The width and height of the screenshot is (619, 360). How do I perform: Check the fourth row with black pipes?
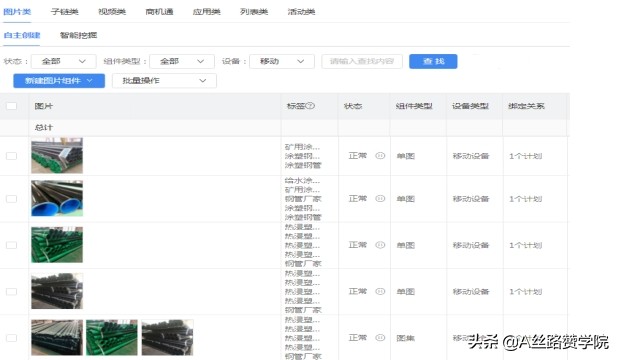(x=11, y=291)
